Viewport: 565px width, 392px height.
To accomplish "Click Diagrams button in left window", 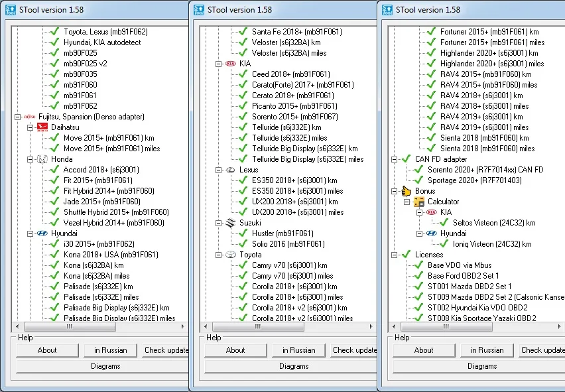I will pyautogui.click(x=103, y=366).
